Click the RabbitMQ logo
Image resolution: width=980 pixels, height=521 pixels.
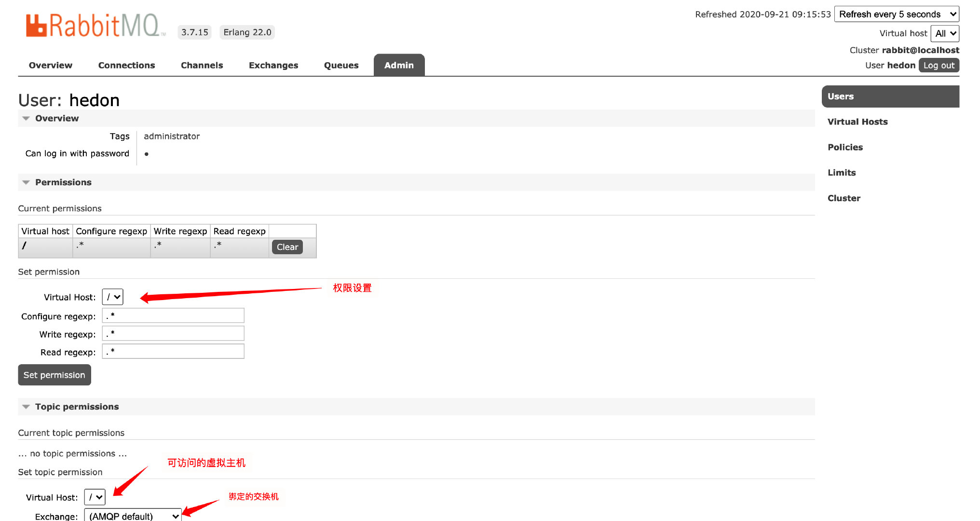tap(95, 26)
